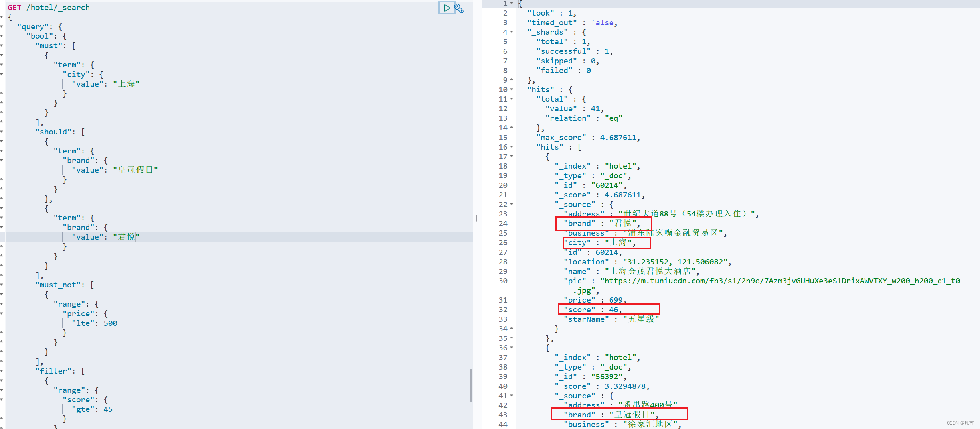Collapse response root object at line 1
This screenshot has height=429, width=980.
(512, 3)
